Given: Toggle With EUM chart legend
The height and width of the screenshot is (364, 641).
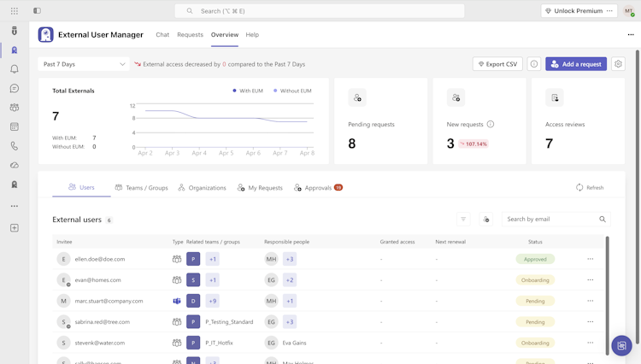Looking at the screenshot, I should point(248,91).
